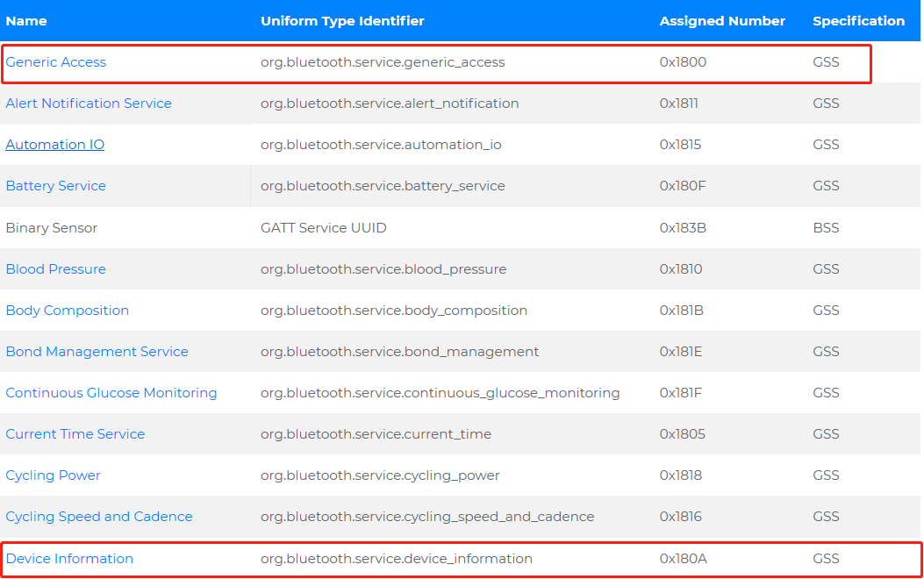Select assigned number 0x1811
Image resolution: width=924 pixels, height=579 pixels.
[x=679, y=103]
